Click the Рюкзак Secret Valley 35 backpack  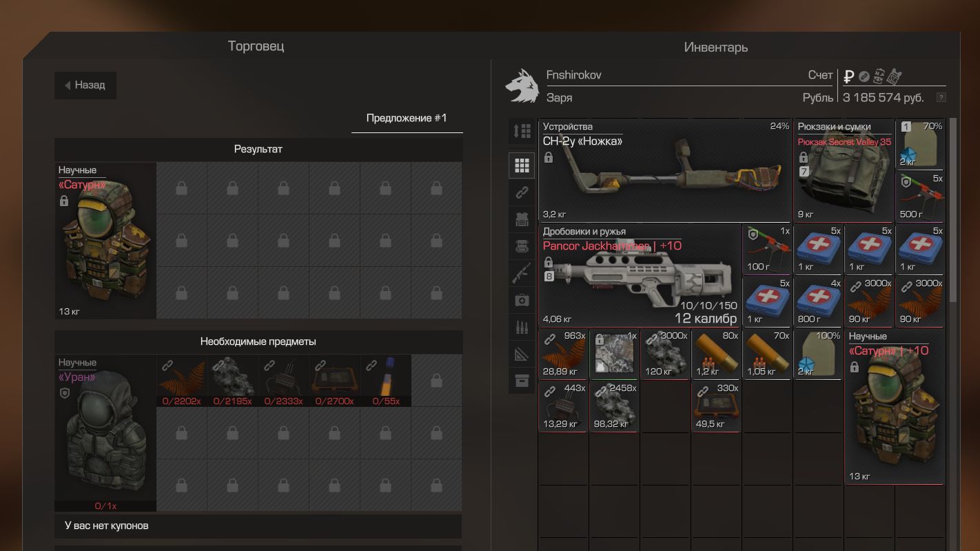844,170
